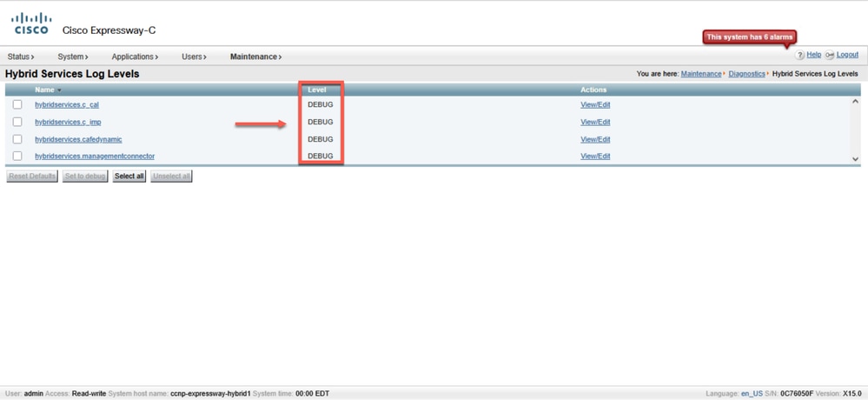Open the Applications menu
868x400 pixels.
point(135,57)
